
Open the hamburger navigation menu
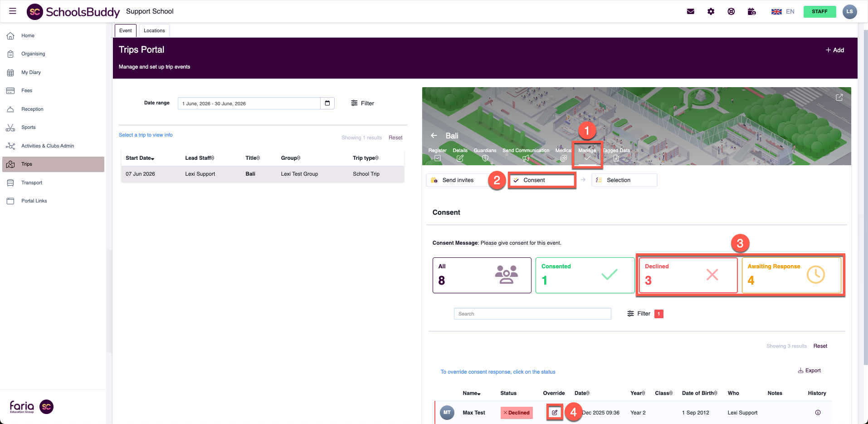pos(13,11)
